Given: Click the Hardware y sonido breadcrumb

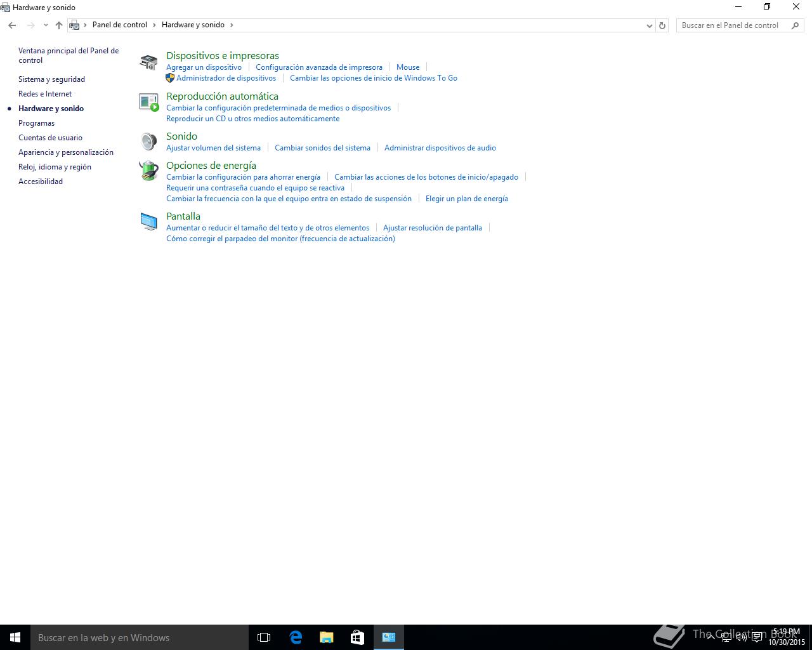Looking at the screenshot, I should coord(193,25).
